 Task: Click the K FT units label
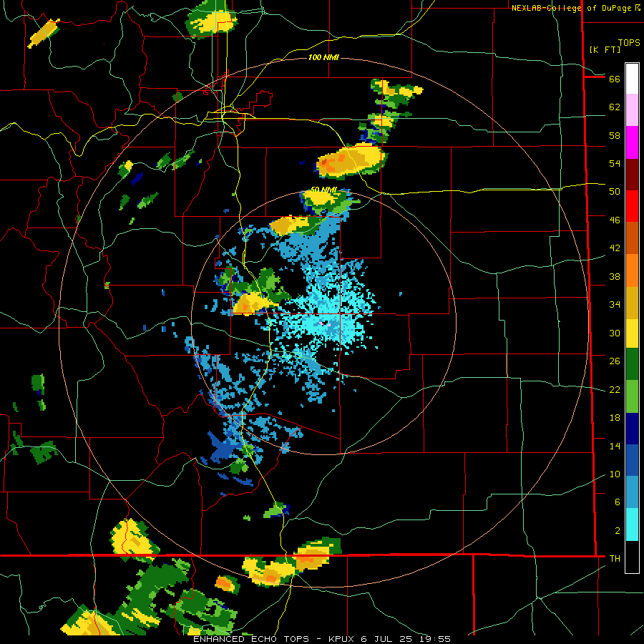605,49
